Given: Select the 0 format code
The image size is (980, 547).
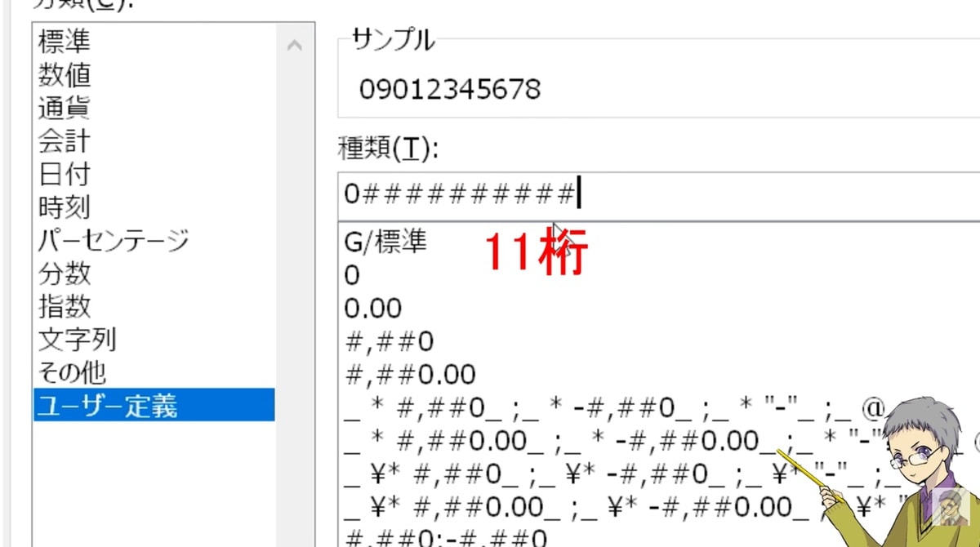Looking at the screenshot, I should point(352,275).
